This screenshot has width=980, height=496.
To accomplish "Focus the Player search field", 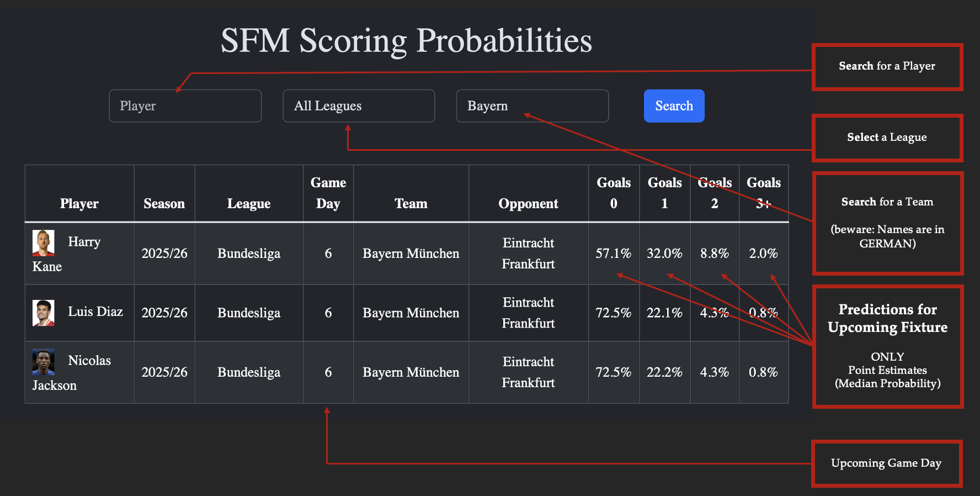I will [185, 106].
